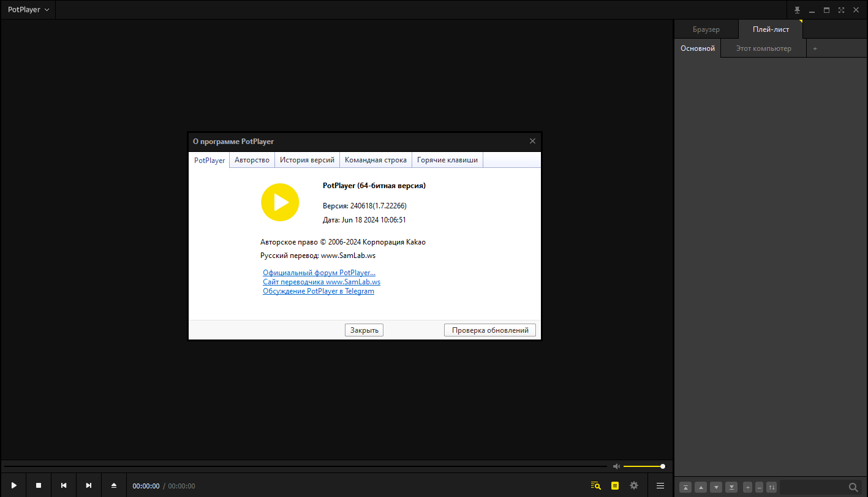Open the Горячие клавиши tab
Viewport: 868px width, 497px height.
click(447, 160)
